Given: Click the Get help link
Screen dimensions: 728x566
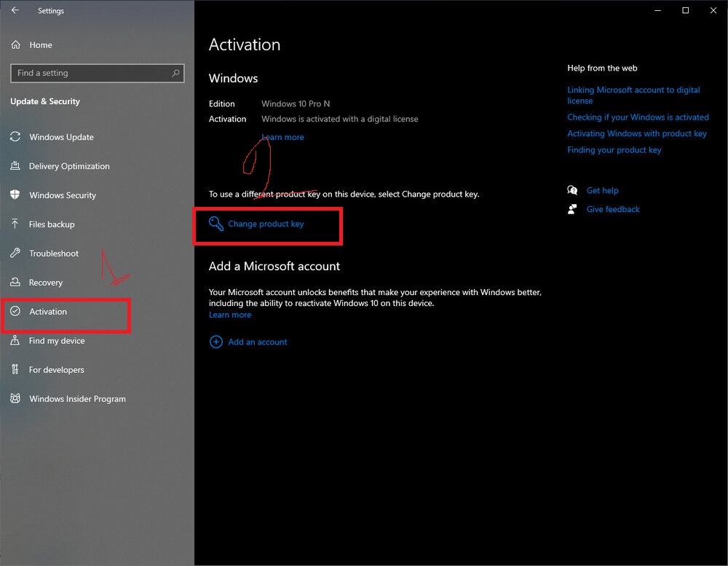Looking at the screenshot, I should pos(602,191).
